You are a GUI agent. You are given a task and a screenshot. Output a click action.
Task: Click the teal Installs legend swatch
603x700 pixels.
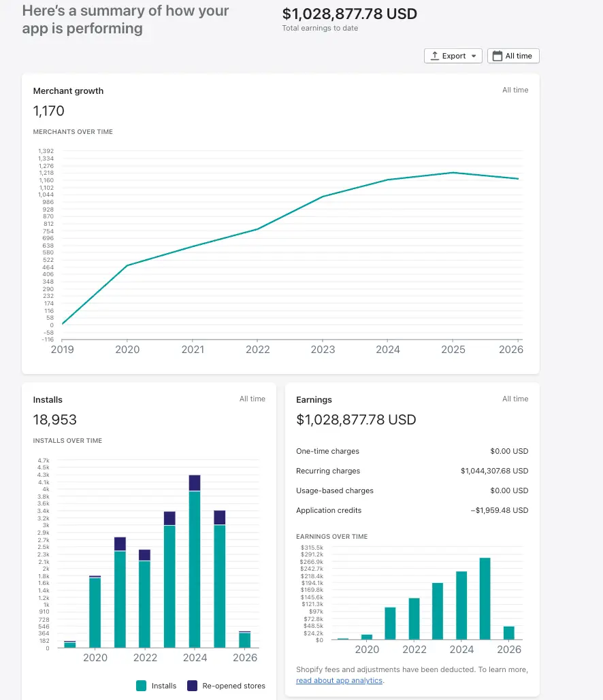pyautogui.click(x=142, y=686)
